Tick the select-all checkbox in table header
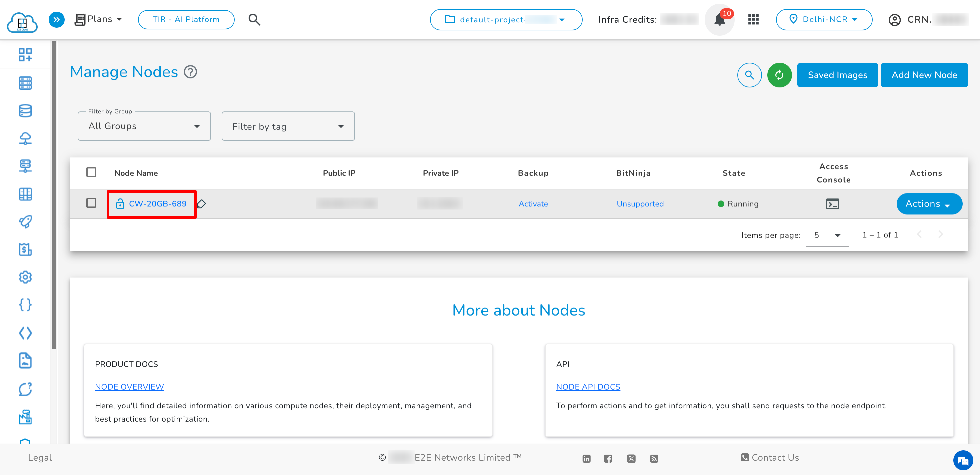Screen dimensions: 980x475 (91, 172)
